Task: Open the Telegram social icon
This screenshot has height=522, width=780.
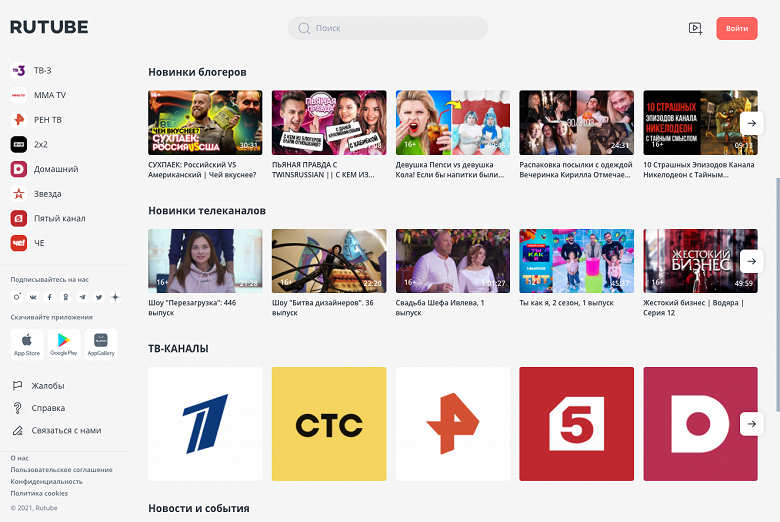Action: pos(83,297)
